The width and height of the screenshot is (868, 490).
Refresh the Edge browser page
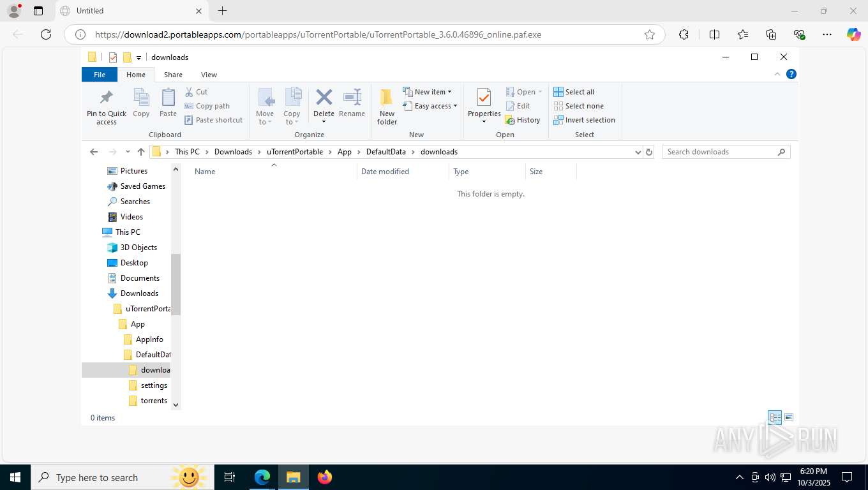pyautogui.click(x=46, y=34)
